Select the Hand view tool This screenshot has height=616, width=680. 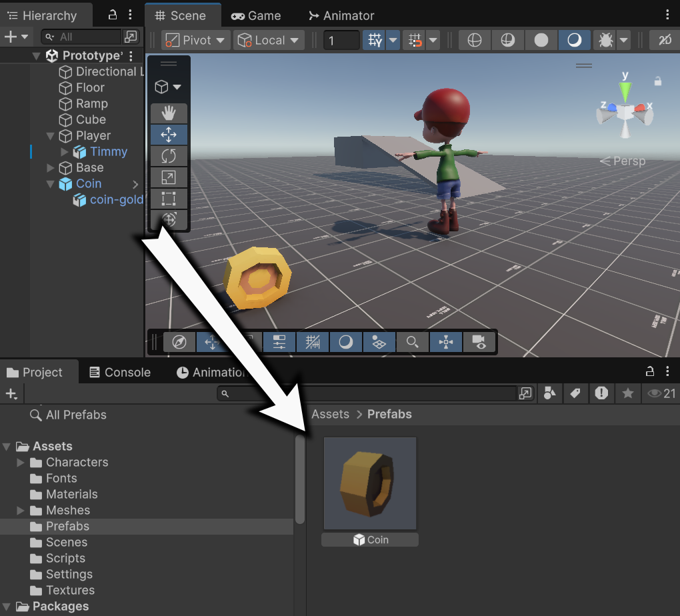pos(169,113)
